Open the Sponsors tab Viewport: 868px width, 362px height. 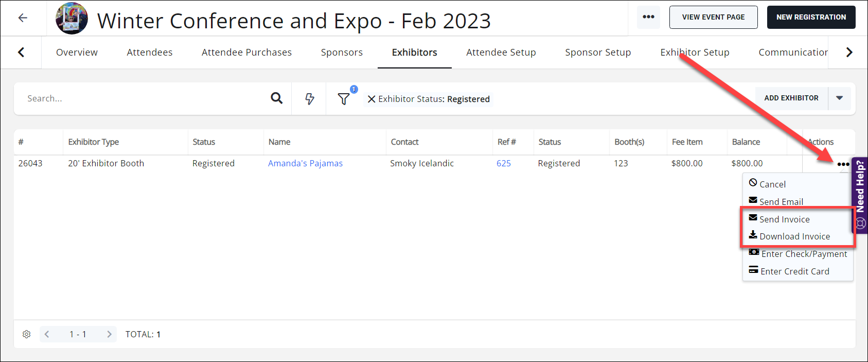342,53
